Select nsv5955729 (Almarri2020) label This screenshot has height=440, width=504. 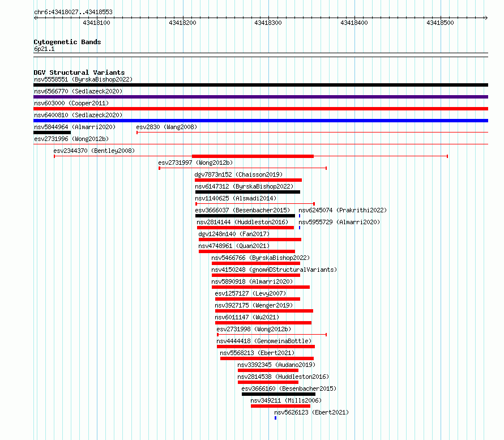pyautogui.click(x=339, y=222)
